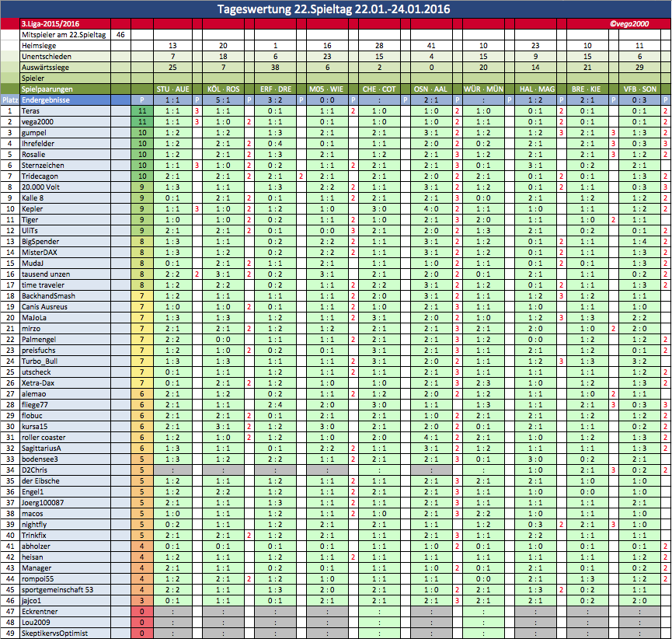Select the Auswärtssiege row label
Image resolution: width=672 pixels, height=639 pixels.
(x=45, y=68)
